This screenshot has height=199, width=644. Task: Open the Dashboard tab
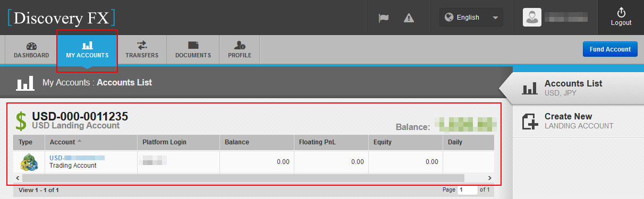tap(31, 50)
